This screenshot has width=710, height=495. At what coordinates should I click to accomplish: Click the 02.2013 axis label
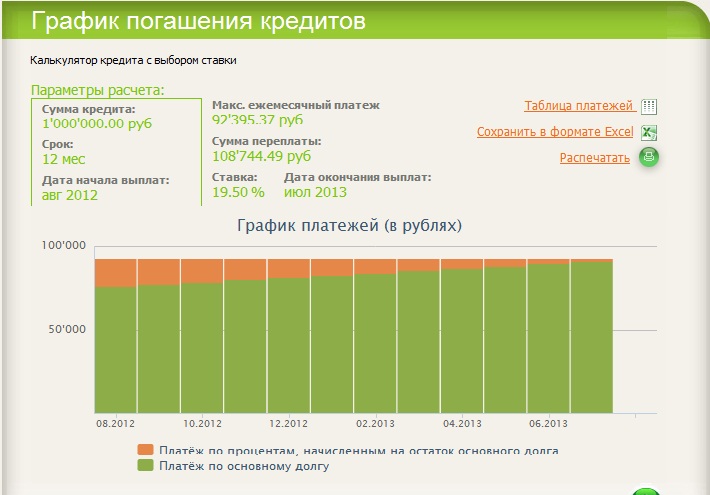(375, 424)
